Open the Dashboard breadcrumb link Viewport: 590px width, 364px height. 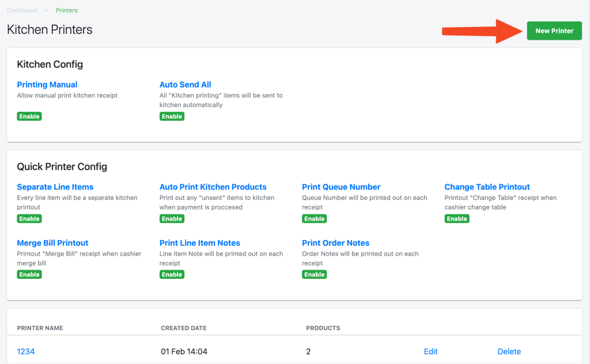tap(22, 10)
